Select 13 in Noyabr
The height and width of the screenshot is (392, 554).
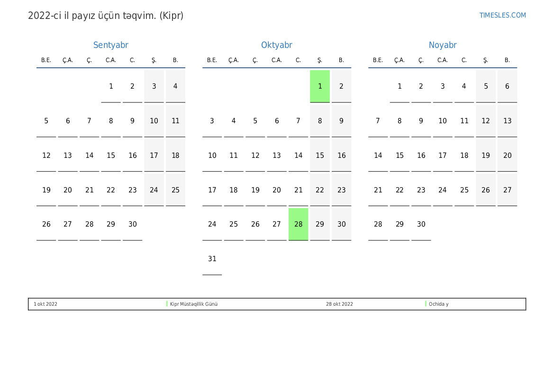tap(507, 121)
